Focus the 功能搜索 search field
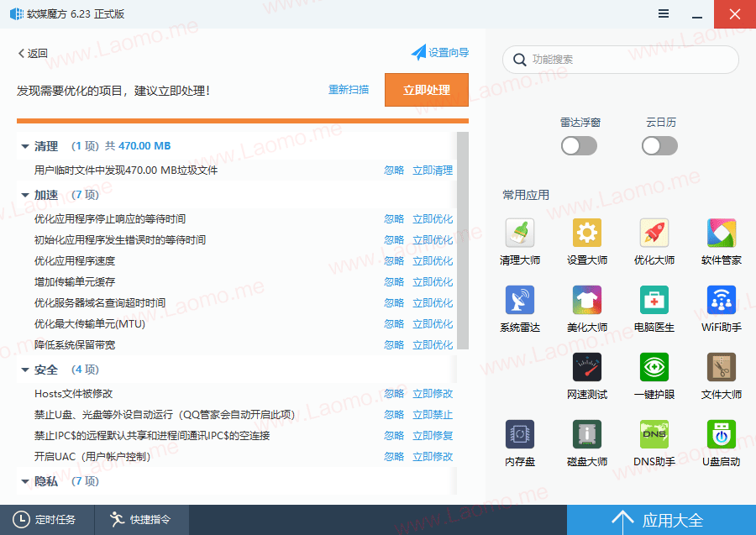Viewport: 756px width, 535px height. (621, 60)
